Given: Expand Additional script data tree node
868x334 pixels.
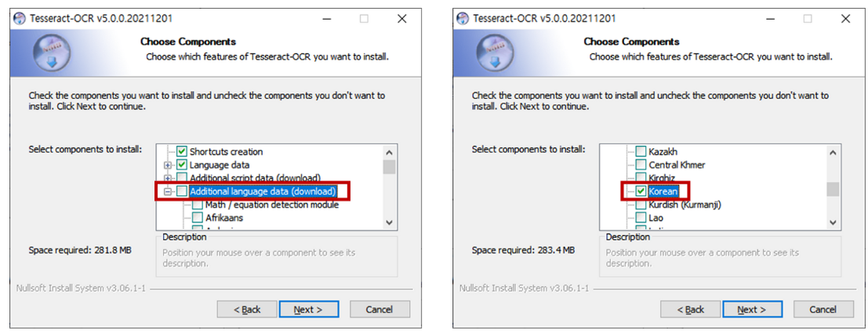Looking at the screenshot, I should [x=168, y=178].
